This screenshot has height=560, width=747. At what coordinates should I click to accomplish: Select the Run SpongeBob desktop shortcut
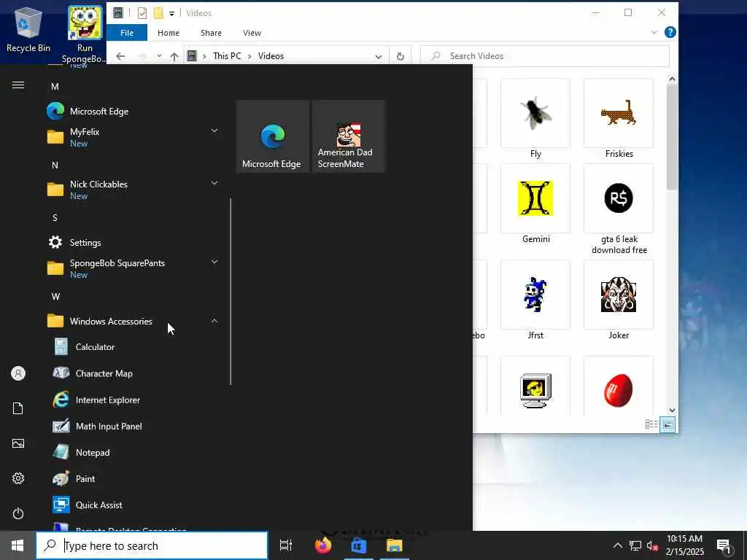pos(85,34)
